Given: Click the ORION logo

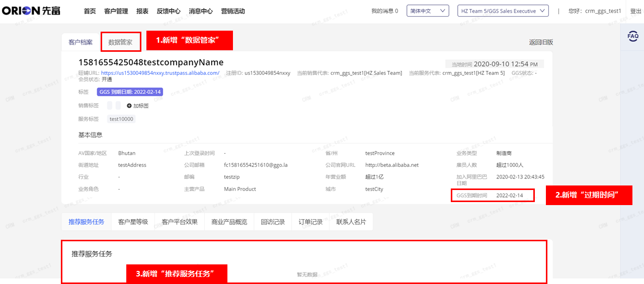Looking at the screenshot, I should 31,11.
